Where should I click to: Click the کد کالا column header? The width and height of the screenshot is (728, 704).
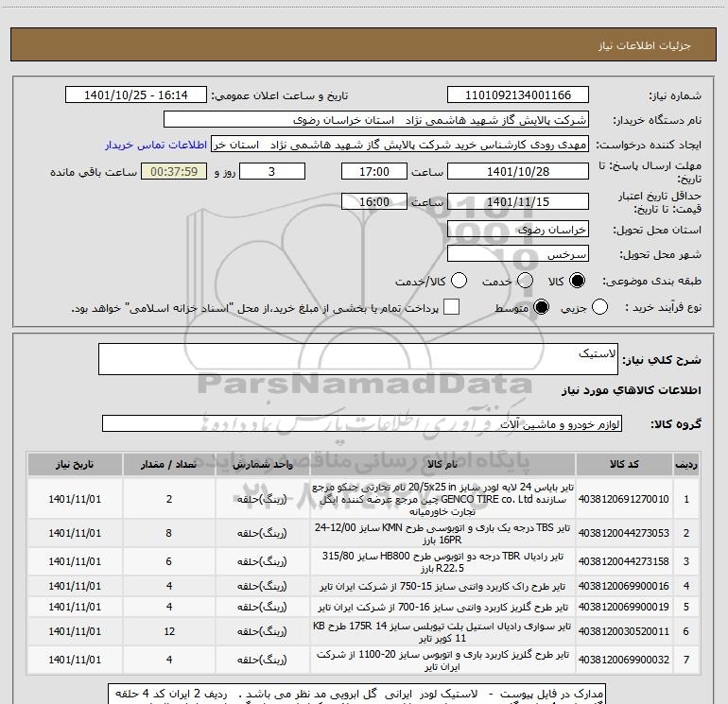pos(624,465)
